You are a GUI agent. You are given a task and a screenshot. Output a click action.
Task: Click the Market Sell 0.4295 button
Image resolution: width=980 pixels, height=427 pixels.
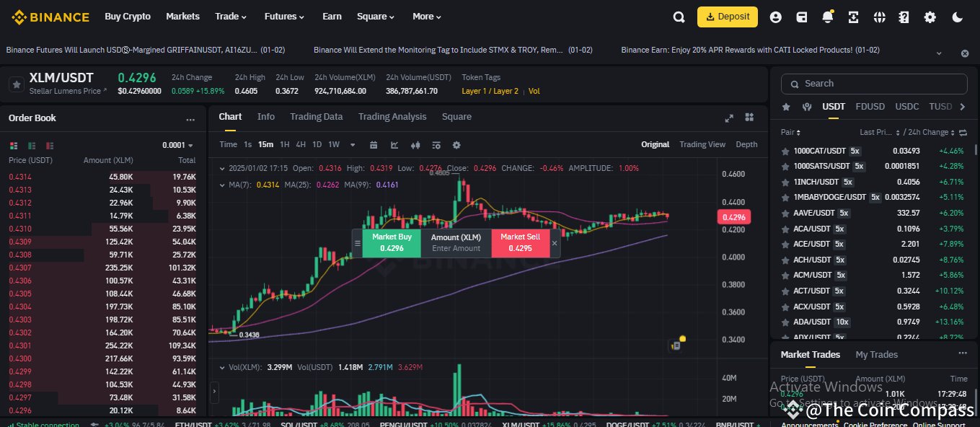(x=521, y=243)
